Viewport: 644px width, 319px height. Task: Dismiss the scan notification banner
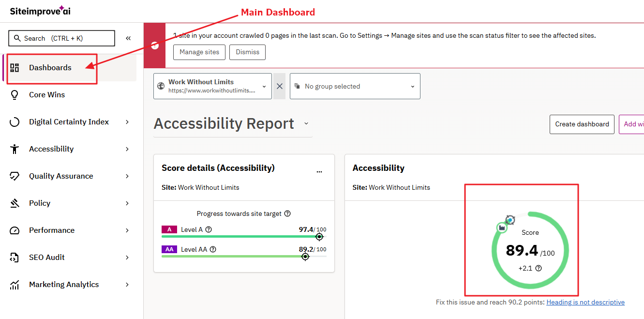pyautogui.click(x=248, y=52)
